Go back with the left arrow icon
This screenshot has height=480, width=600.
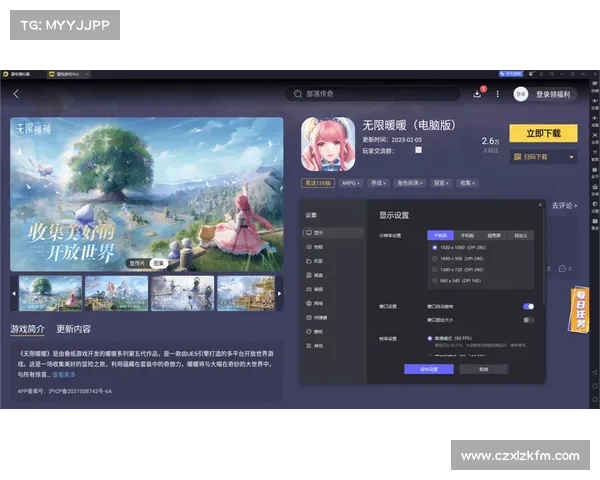(x=16, y=94)
